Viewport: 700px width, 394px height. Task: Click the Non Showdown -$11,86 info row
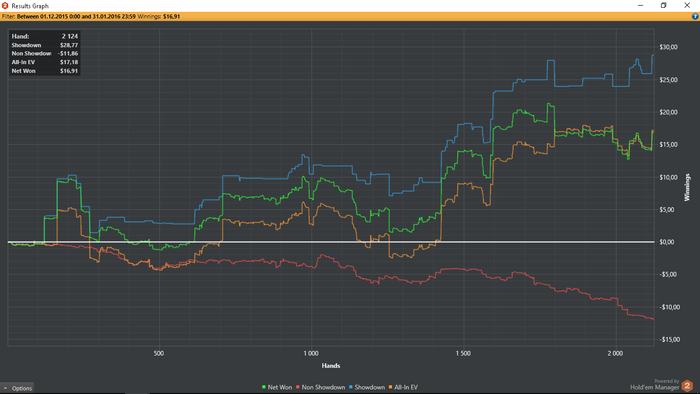[x=45, y=54]
